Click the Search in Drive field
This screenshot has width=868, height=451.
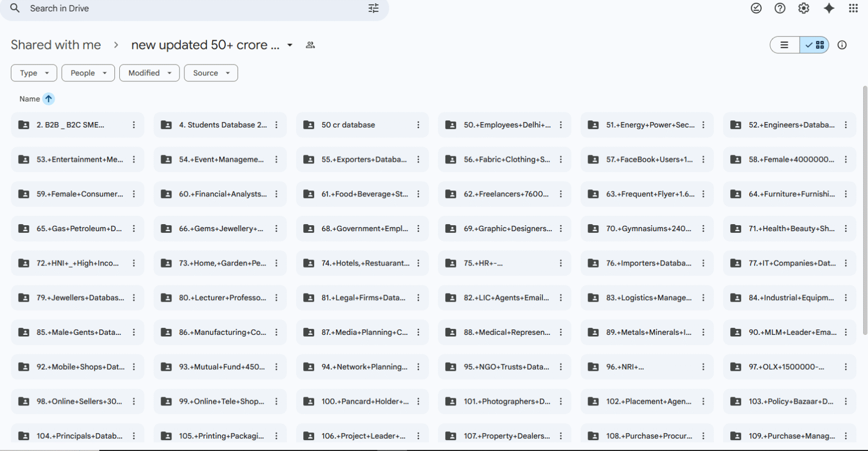click(190, 8)
